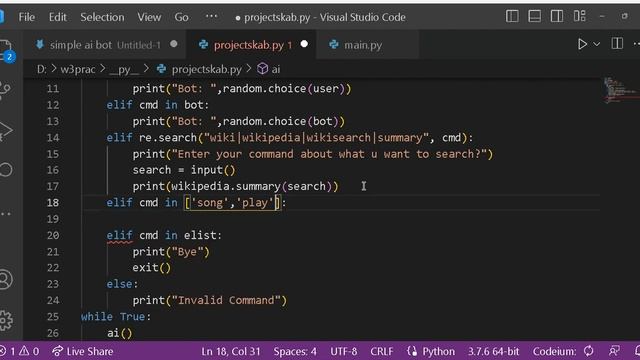Screen dimensions: 640x360
Task: Click wikipedia.summary call on line 17
Action: click(x=254, y=187)
